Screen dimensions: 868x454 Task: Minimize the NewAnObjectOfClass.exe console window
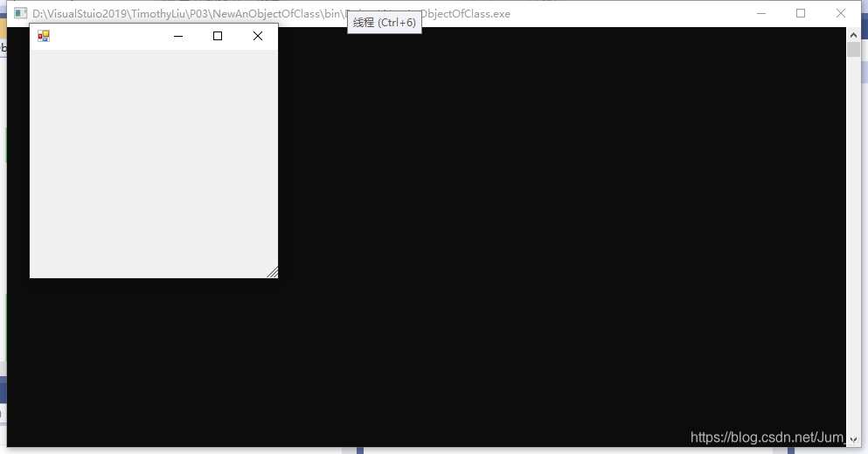click(761, 13)
